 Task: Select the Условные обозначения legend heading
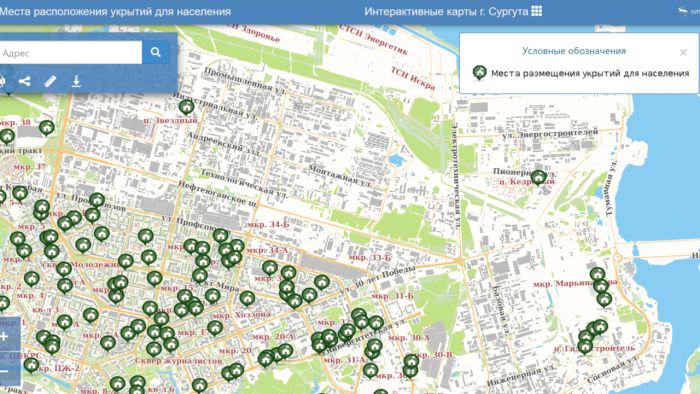click(x=574, y=51)
